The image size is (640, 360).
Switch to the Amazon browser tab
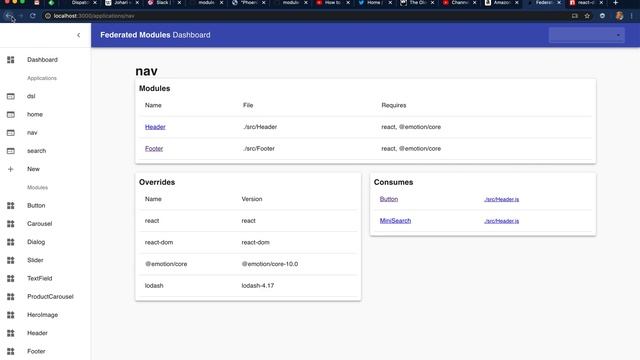[x=501, y=2]
